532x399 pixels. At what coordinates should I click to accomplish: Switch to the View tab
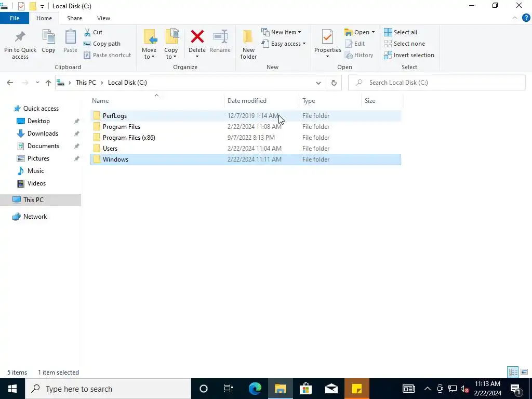tap(103, 18)
